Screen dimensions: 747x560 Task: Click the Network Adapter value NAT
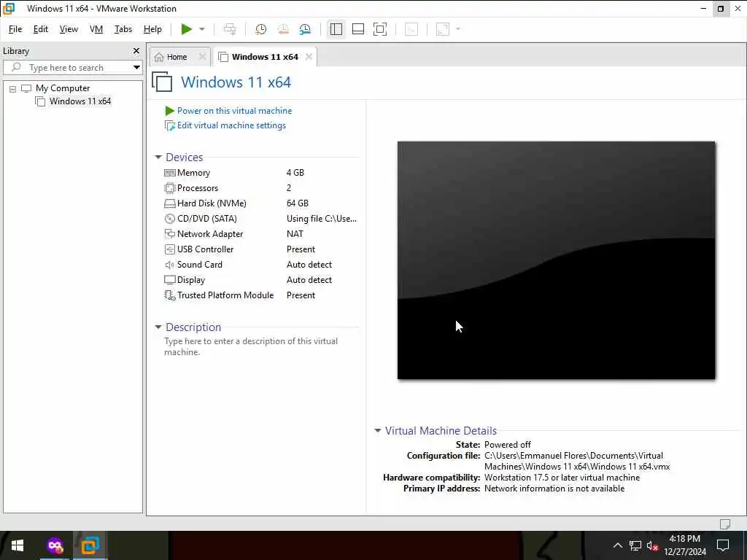[295, 234]
